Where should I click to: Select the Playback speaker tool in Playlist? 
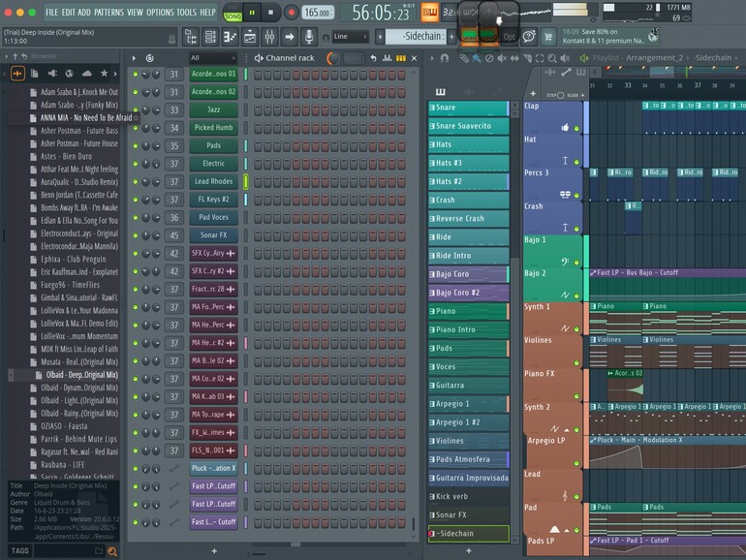point(565,58)
